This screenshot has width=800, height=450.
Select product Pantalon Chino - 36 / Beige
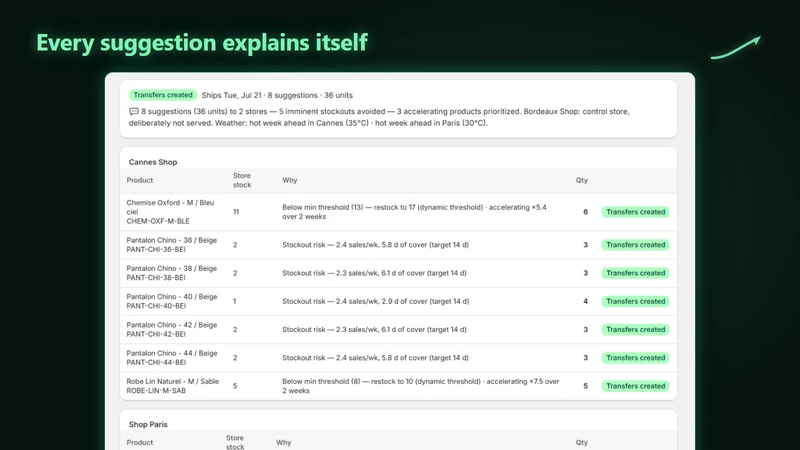pos(171,240)
